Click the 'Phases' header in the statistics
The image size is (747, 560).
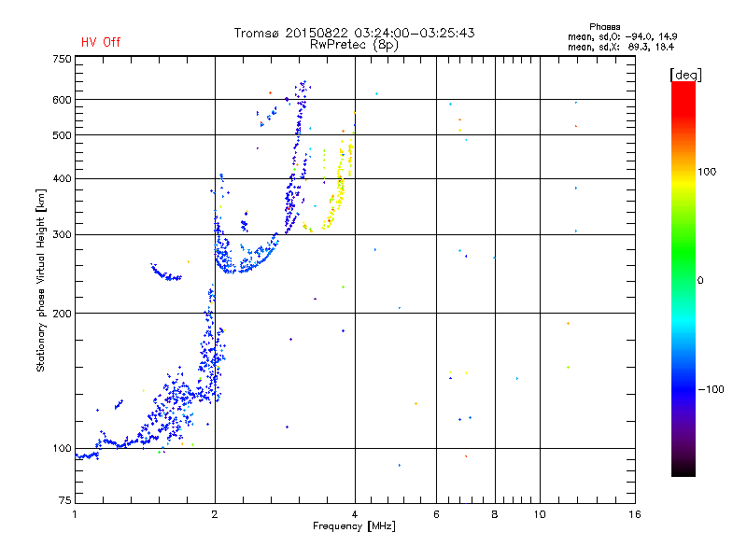[x=604, y=27]
